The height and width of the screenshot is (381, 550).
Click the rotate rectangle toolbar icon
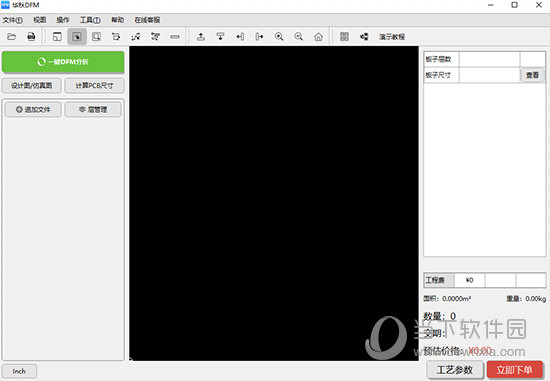116,36
